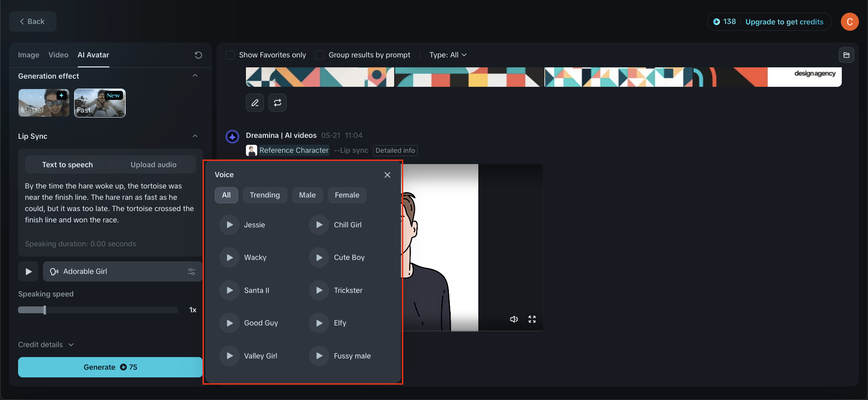Image resolution: width=868 pixels, height=400 pixels.
Task: Play the Trickster voice sample
Action: (319, 290)
